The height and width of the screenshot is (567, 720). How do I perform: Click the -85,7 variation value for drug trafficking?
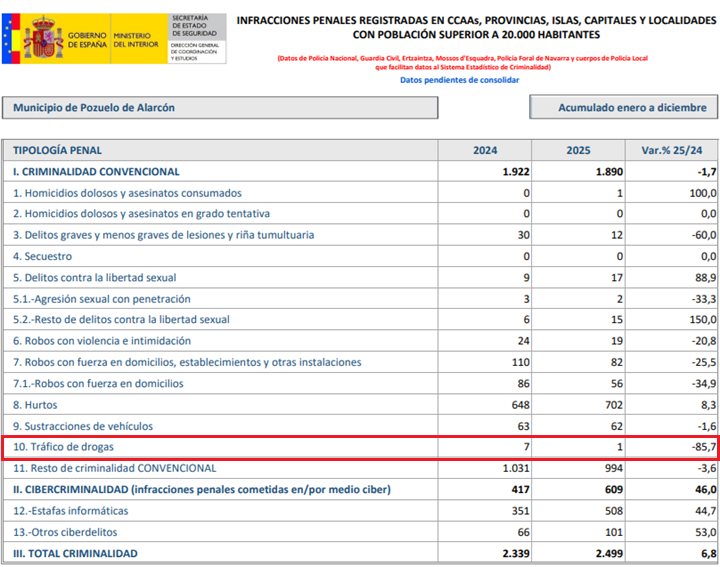coord(703,447)
